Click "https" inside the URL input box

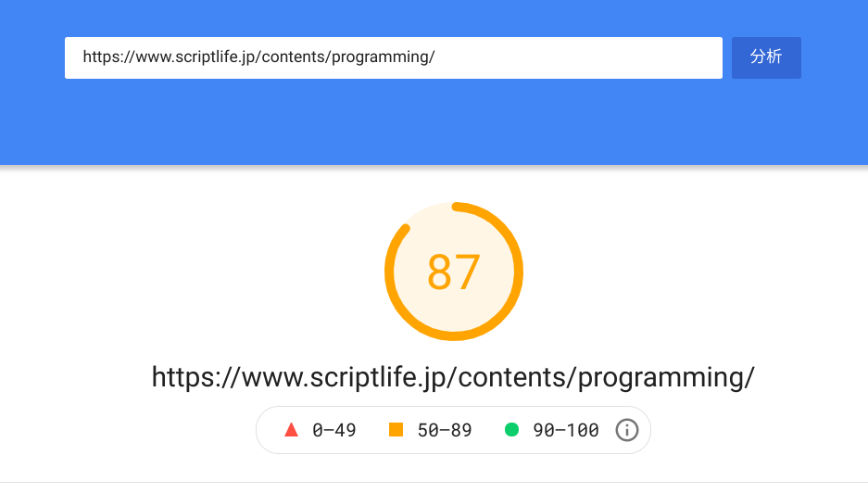(100, 57)
